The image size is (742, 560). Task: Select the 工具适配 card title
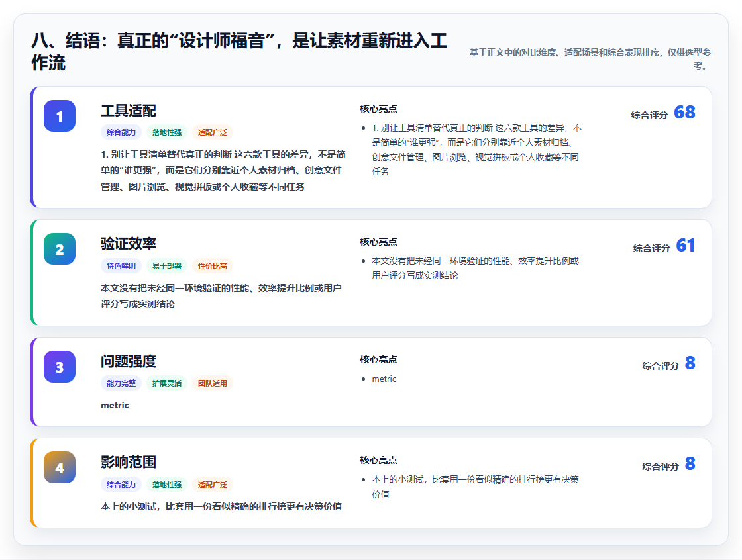[129, 111]
